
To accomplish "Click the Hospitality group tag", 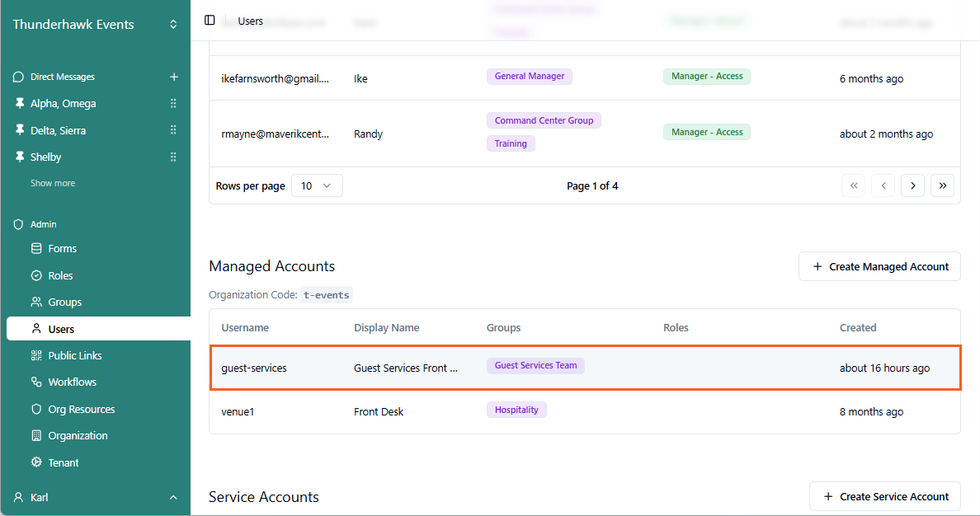I will click(516, 410).
